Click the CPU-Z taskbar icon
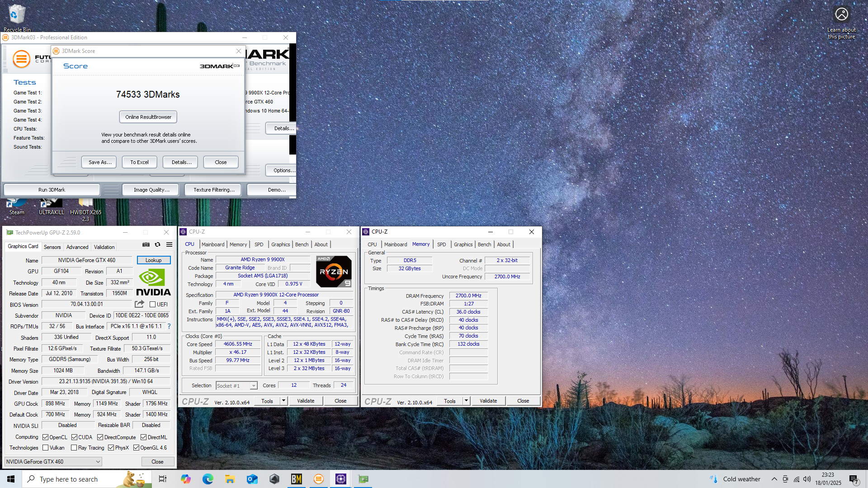This screenshot has width=868, height=488. (340, 479)
